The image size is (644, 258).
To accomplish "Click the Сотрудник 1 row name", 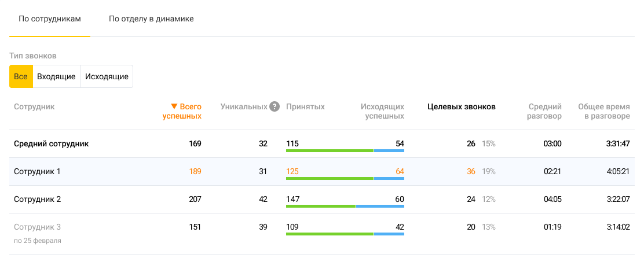I will tap(37, 171).
